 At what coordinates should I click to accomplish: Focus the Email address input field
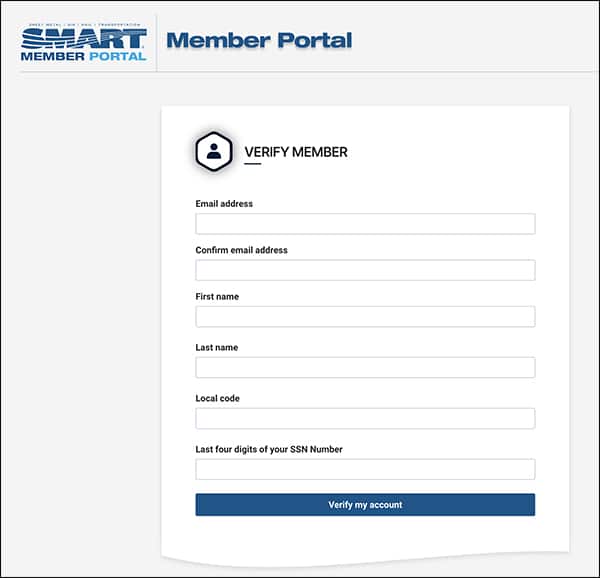click(x=365, y=224)
